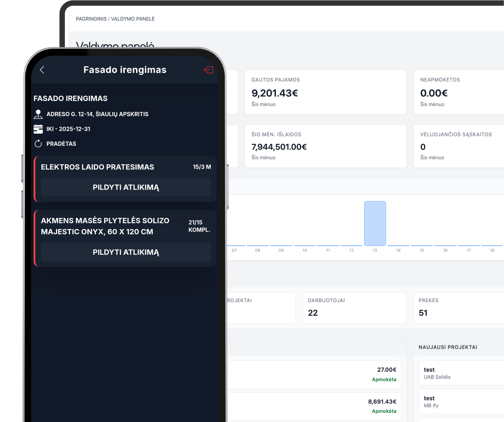Viewport: 504px width, 422px height.
Task: Open the Gautos pajamos card
Action: click(325, 92)
